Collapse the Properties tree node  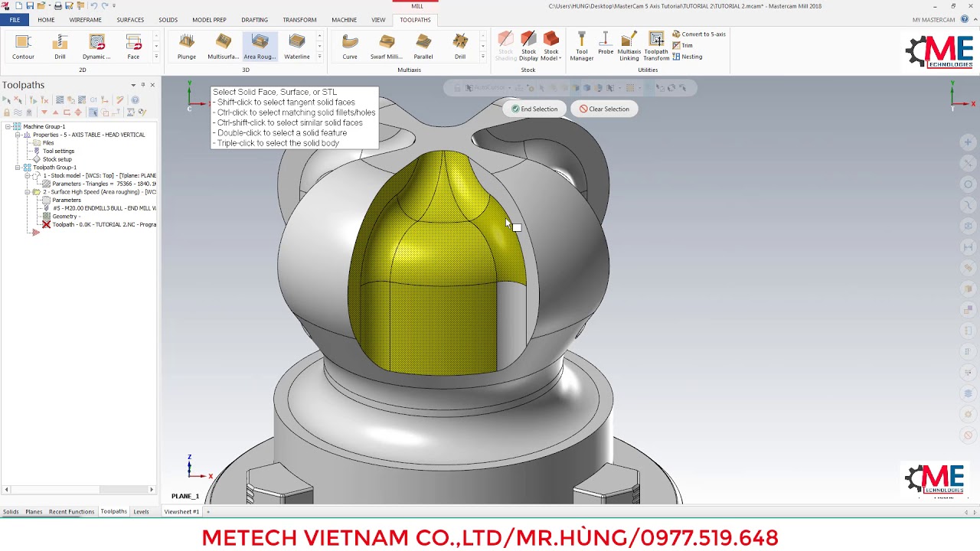tap(17, 135)
